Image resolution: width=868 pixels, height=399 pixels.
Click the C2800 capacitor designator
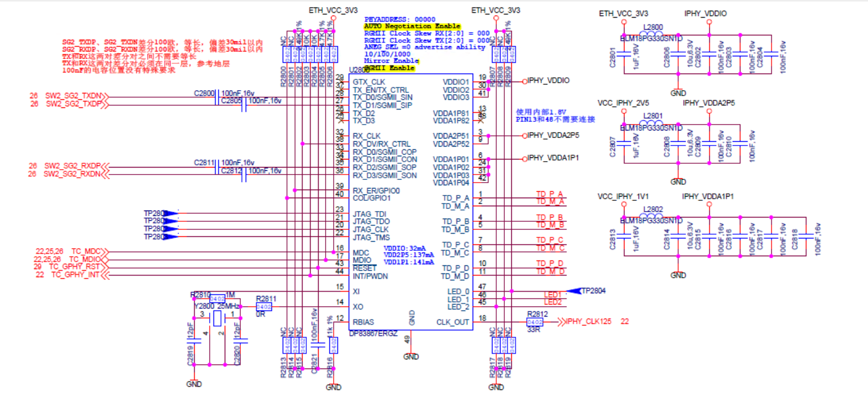[x=204, y=93]
